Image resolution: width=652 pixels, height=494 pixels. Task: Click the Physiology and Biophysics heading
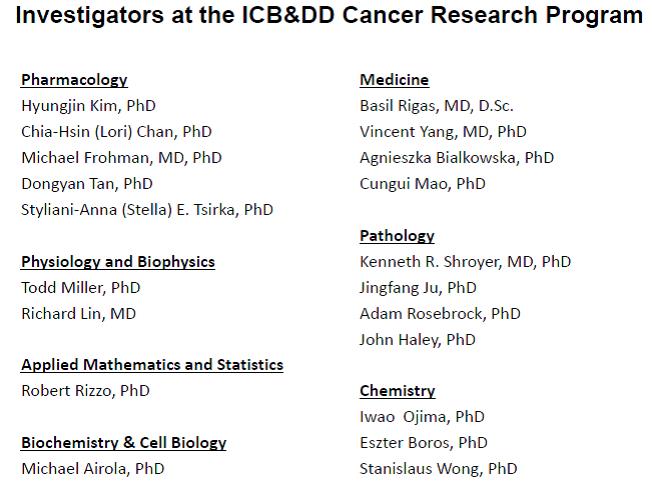coord(118,262)
